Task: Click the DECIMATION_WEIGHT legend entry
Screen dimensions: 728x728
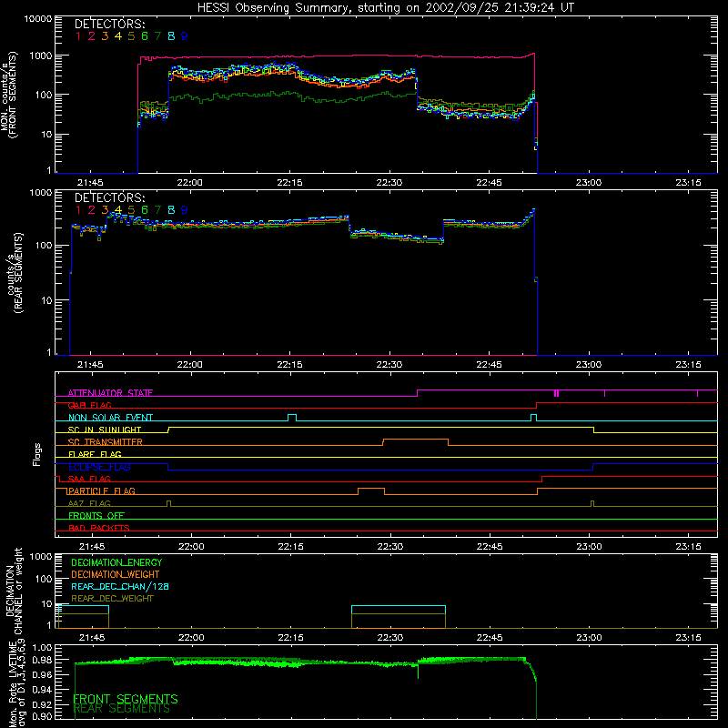Action: 116,574
